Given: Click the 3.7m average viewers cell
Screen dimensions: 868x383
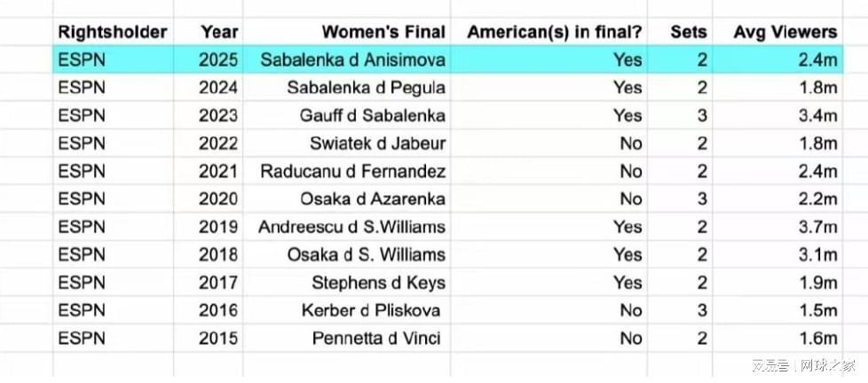Looking at the screenshot, I should click(x=817, y=227).
